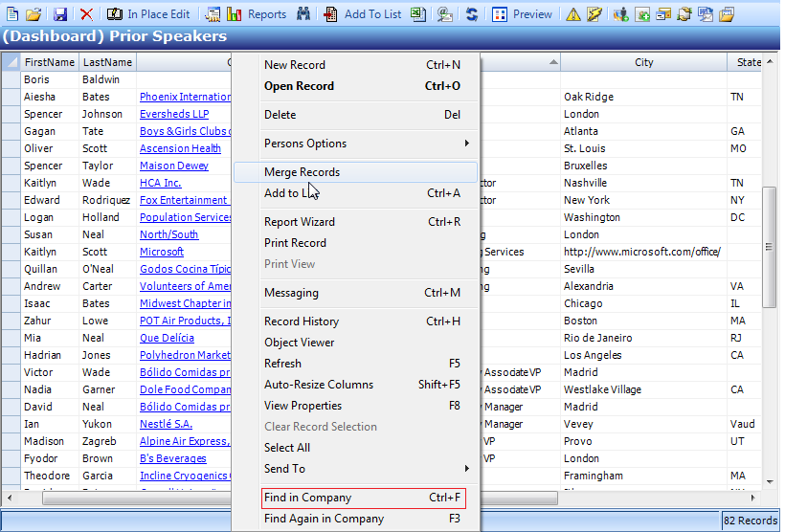The width and height of the screenshot is (785, 532).
Task: Click the sort arrow left of City header
Action: click(x=553, y=62)
